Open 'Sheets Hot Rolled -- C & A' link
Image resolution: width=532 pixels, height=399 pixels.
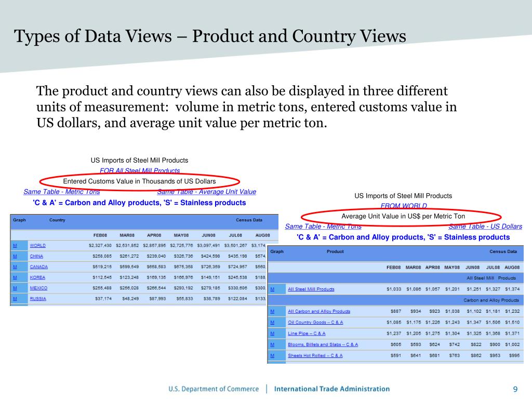tap(315, 355)
